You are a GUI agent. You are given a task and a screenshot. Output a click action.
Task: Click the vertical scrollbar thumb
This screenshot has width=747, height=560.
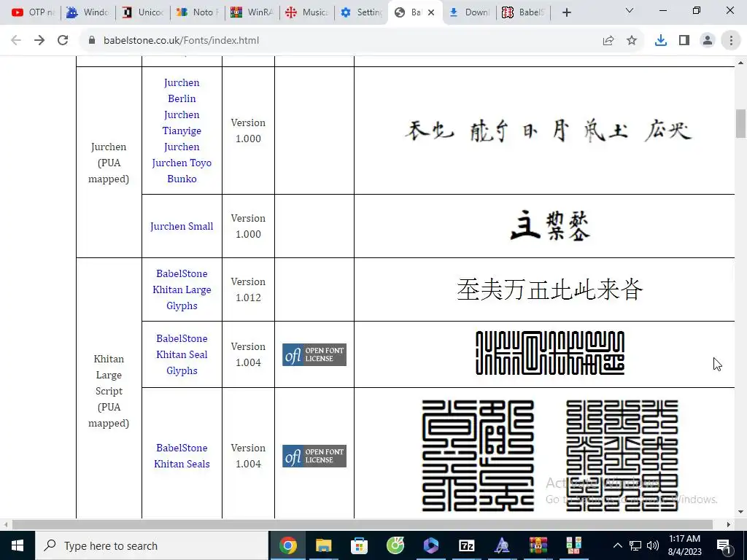click(740, 122)
